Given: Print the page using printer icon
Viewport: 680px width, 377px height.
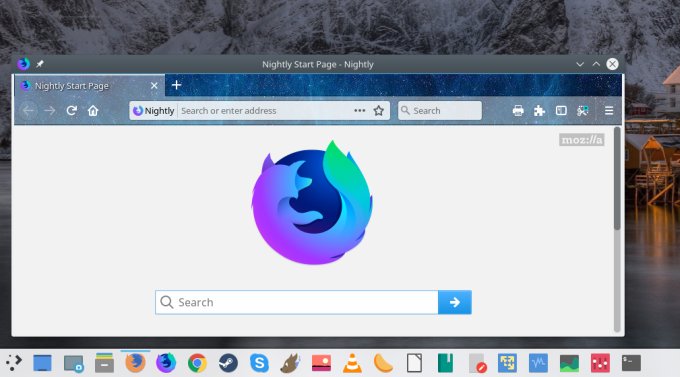Looking at the screenshot, I should [518, 111].
